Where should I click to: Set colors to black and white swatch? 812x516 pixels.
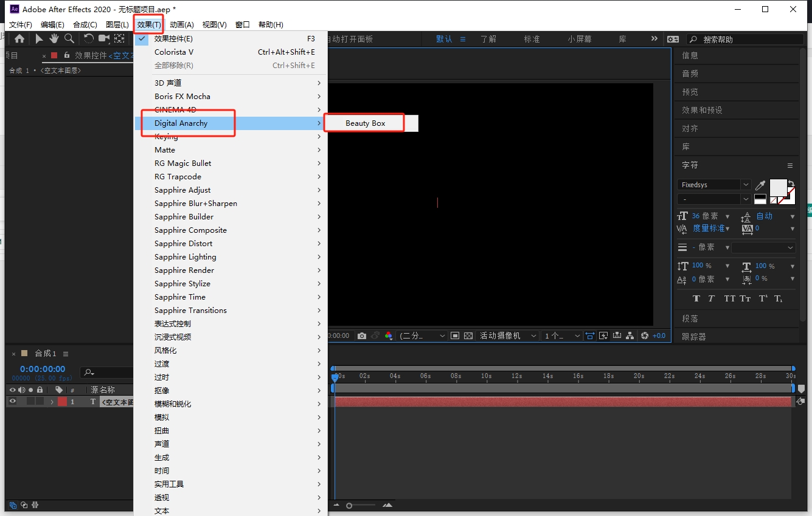pyautogui.click(x=760, y=199)
